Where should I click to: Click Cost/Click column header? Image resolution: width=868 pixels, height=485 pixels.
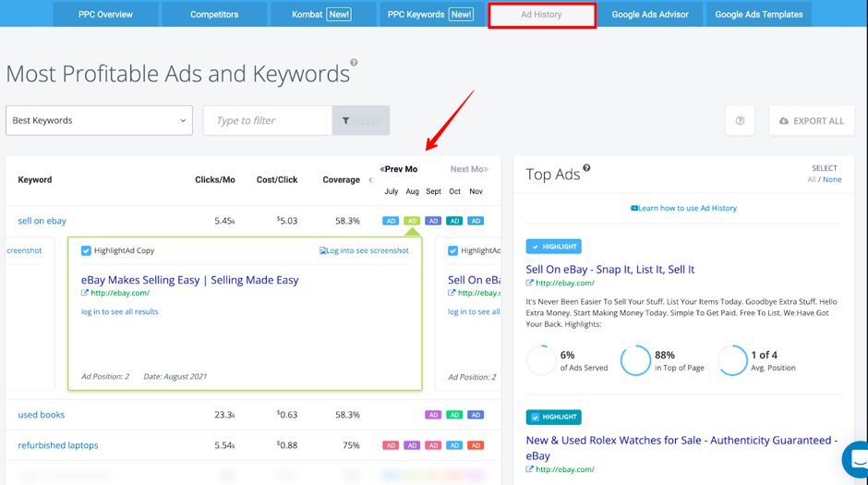277,180
